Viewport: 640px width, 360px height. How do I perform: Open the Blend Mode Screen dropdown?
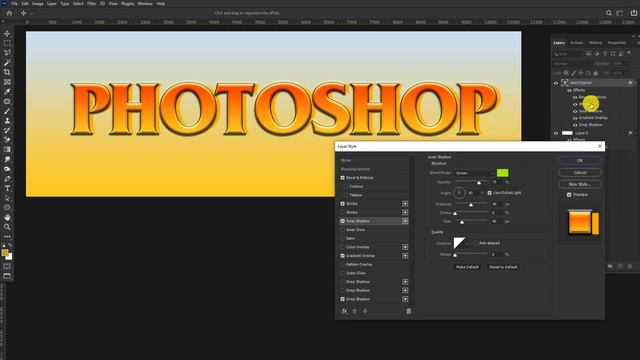pos(474,173)
